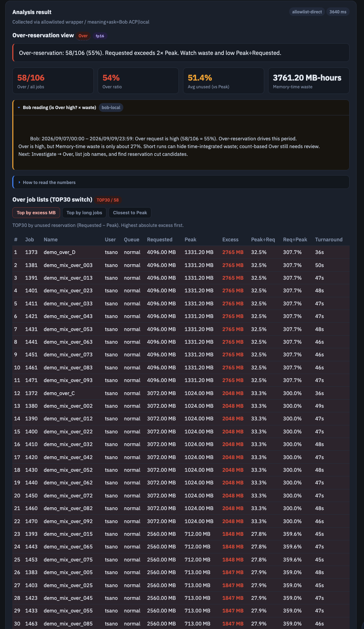This screenshot has width=364, height=629.
Task: Select job name demo_mix_over_072
Action: pyautogui.click(x=68, y=496)
